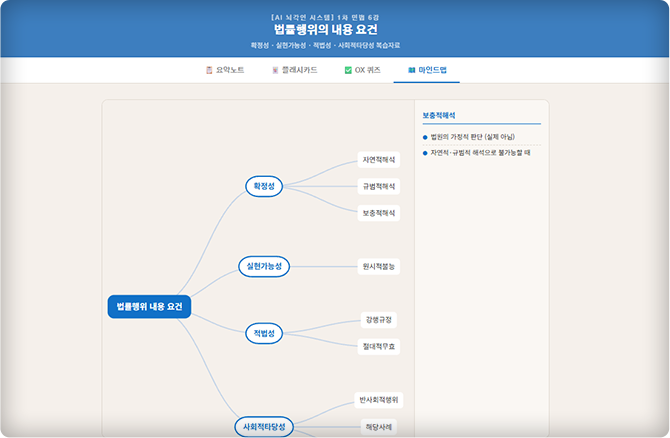670x438 pixels.
Task: Click the bullet text 자연적·규범적 해석으로 불가능할 때
Action: (x=480, y=153)
